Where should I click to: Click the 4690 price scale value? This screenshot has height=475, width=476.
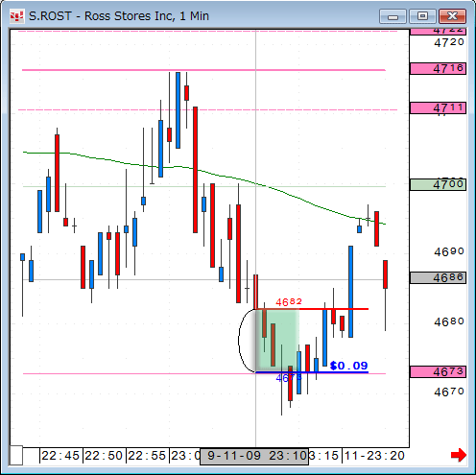(449, 252)
